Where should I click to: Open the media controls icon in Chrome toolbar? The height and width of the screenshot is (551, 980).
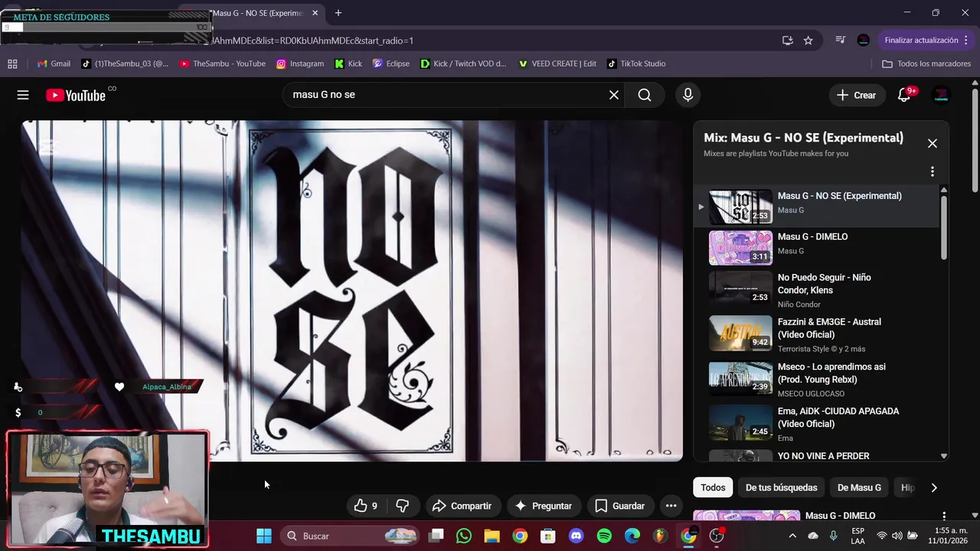840,41
